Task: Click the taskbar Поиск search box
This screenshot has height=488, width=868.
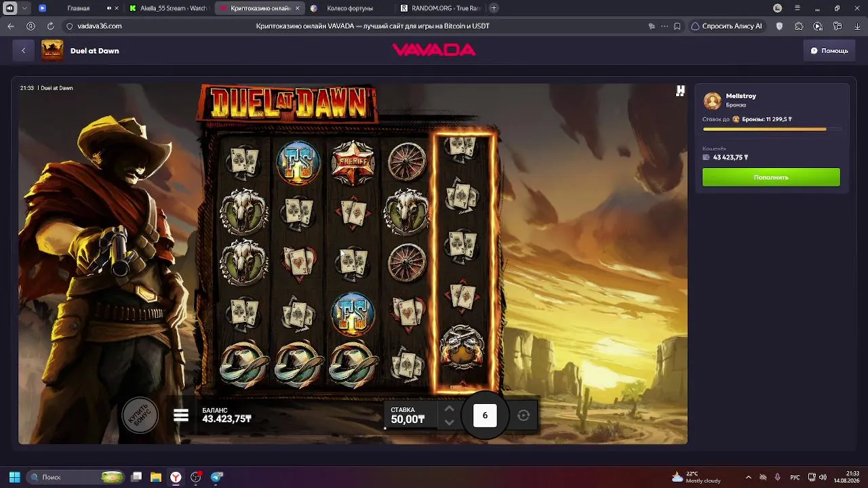Action: pyautogui.click(x=76, y=477)
